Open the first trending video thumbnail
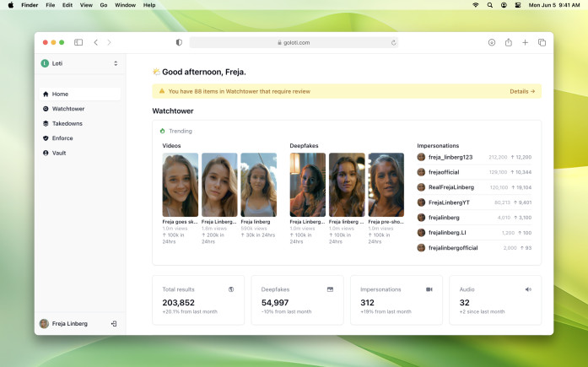The width and height of the screenshot is (588, 367). coord(180,185)
